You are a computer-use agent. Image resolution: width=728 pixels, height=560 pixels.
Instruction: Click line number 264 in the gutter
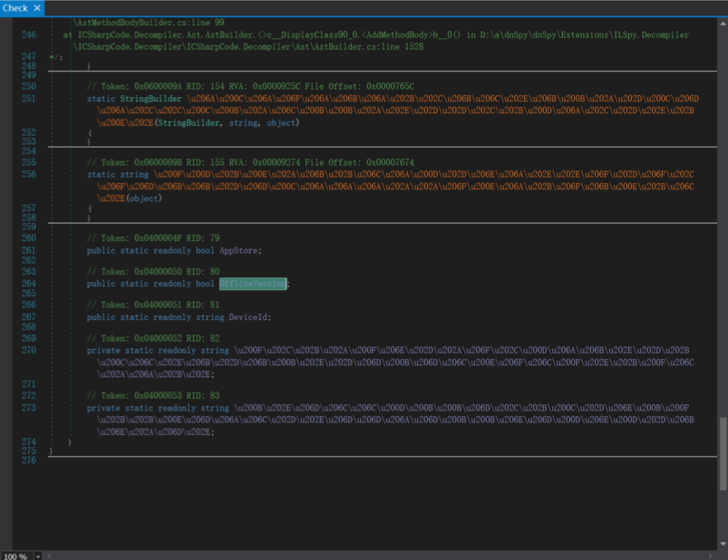tap(29, 284)
